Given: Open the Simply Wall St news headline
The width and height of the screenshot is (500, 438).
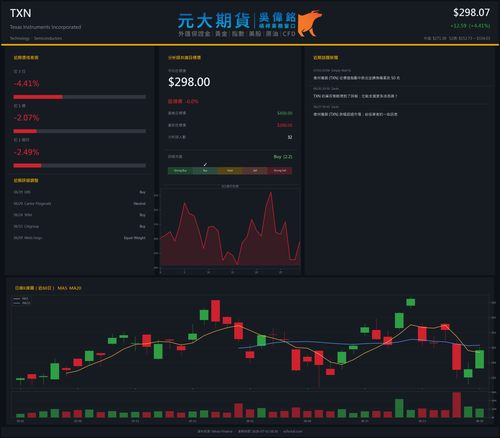Looking at the screenshot, I should coord(356,78).
